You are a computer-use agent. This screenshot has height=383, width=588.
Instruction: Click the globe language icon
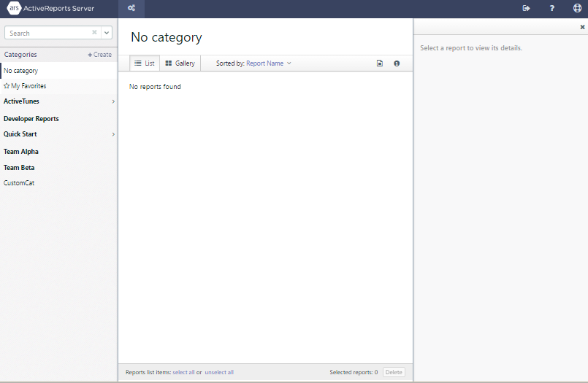(x=577, y=9)
